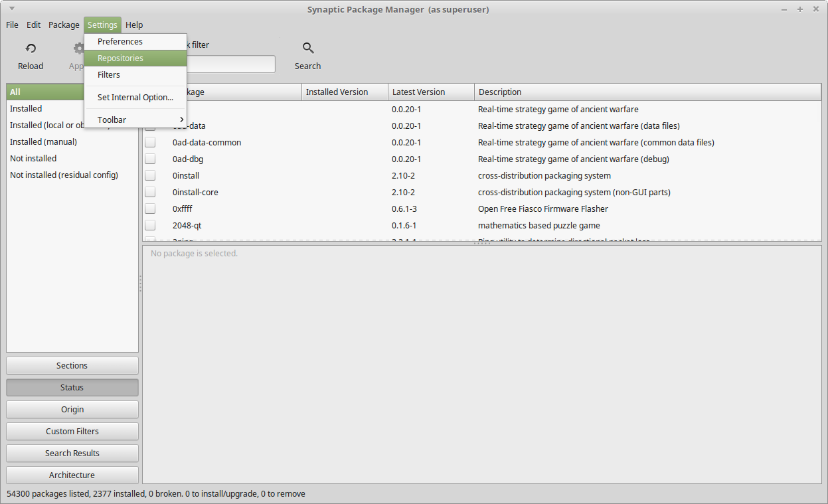Toggle the 0ad-data-common package checkbox
The image size is (828, 504).
[150, 142]
